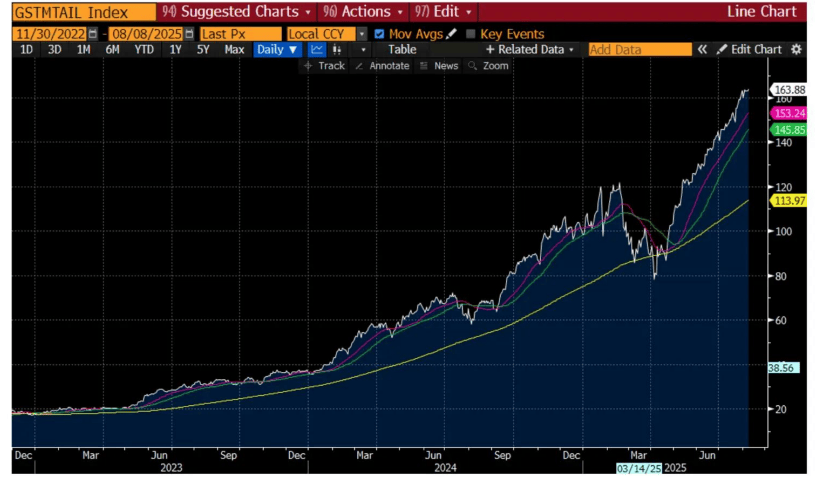Select the YTD time range
815x482 pixels.
point(144,50)
